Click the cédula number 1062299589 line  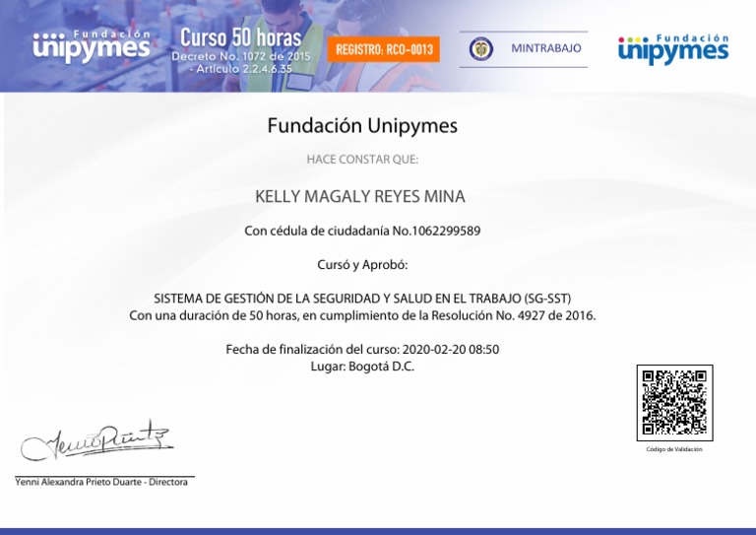pos(362,232)
